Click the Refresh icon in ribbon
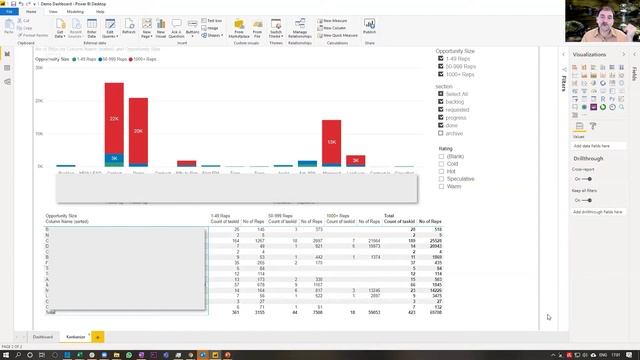Image resolution: width=640 pixels, height=360 pixels. coord(129,27)
